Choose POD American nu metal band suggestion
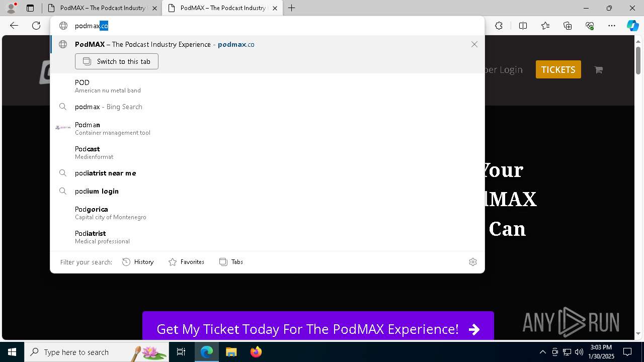Viewport: 644px width, 362px height. pyautogui.click(x=267, y=86)
